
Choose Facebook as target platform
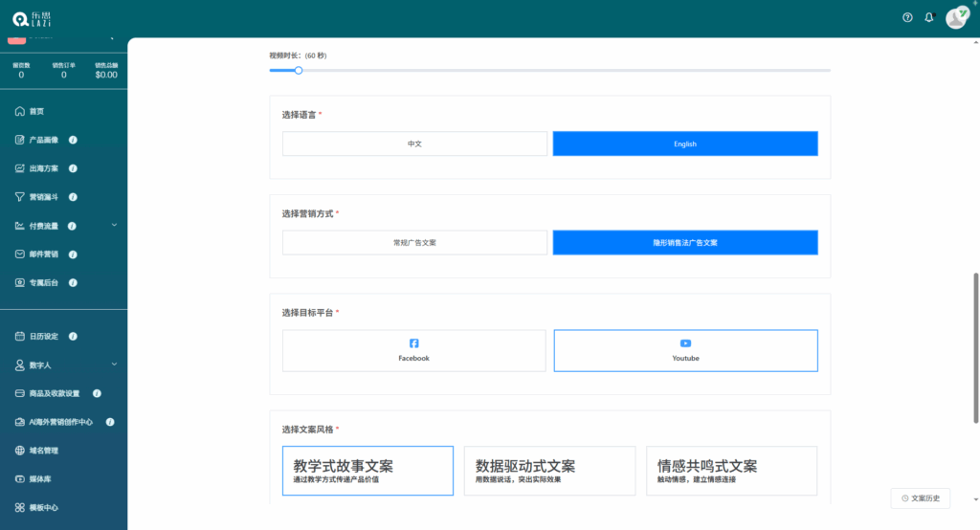[414, 350]
